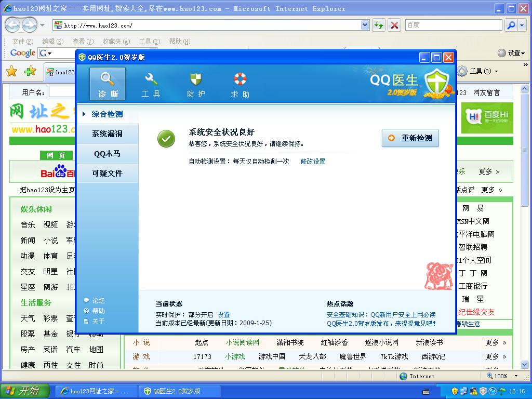This screenshot has height=399, width=532.
Task: Open the Google toolbar 设置 dropdown
Action: tap(511, 53)
